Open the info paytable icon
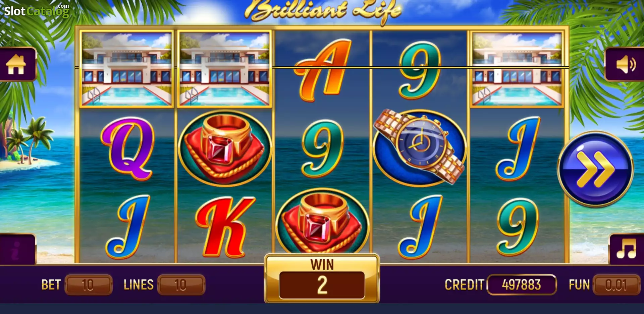Viewport: 644px width, 314px height. click(16, 249)
